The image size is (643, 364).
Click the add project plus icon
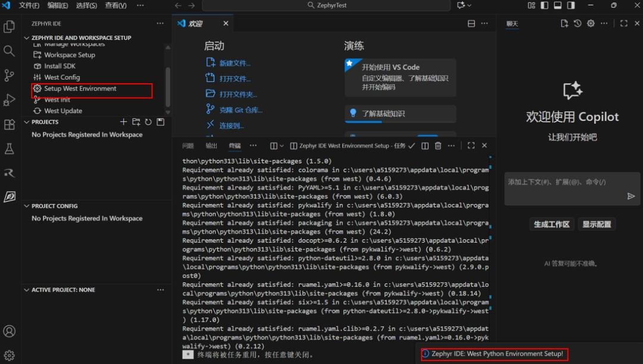click(x=124, y=122)
